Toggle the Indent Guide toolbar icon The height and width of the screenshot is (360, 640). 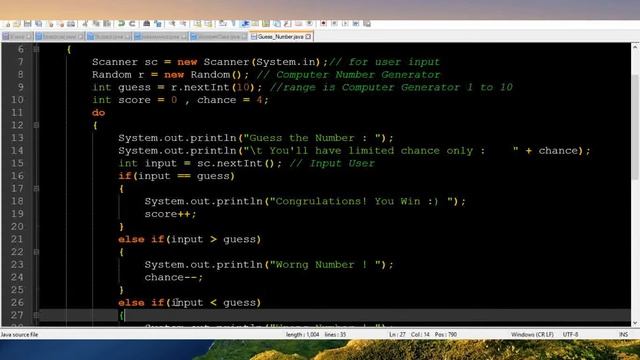click(244, 24)
